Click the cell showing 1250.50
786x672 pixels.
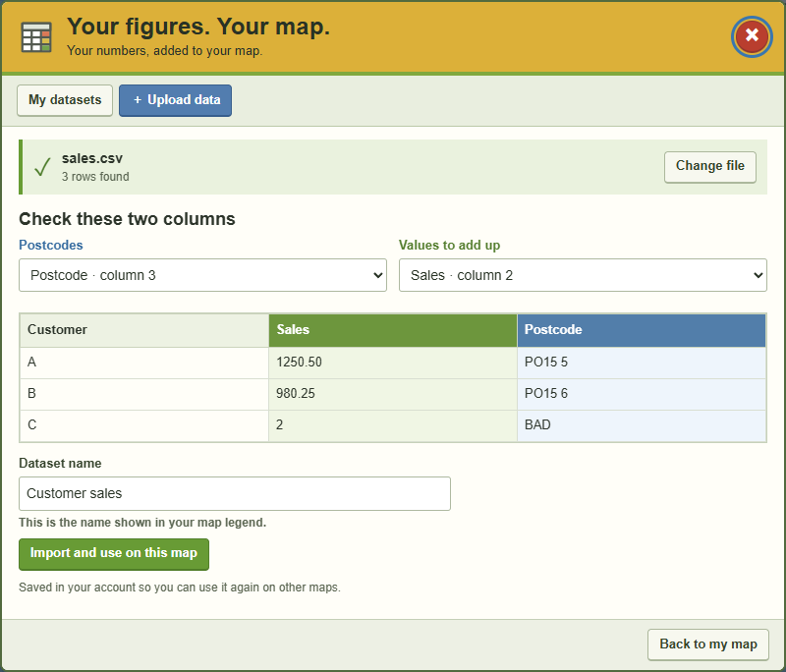(x=393, y=363)
